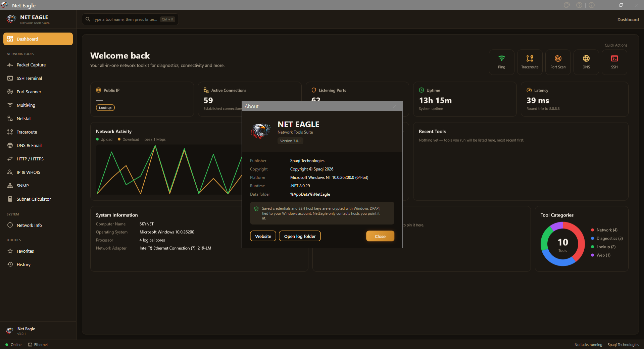Image resolution: width=644 pixels, height=349 pixels.
Task: Click the Online status indicator
Action: [13, 345]
